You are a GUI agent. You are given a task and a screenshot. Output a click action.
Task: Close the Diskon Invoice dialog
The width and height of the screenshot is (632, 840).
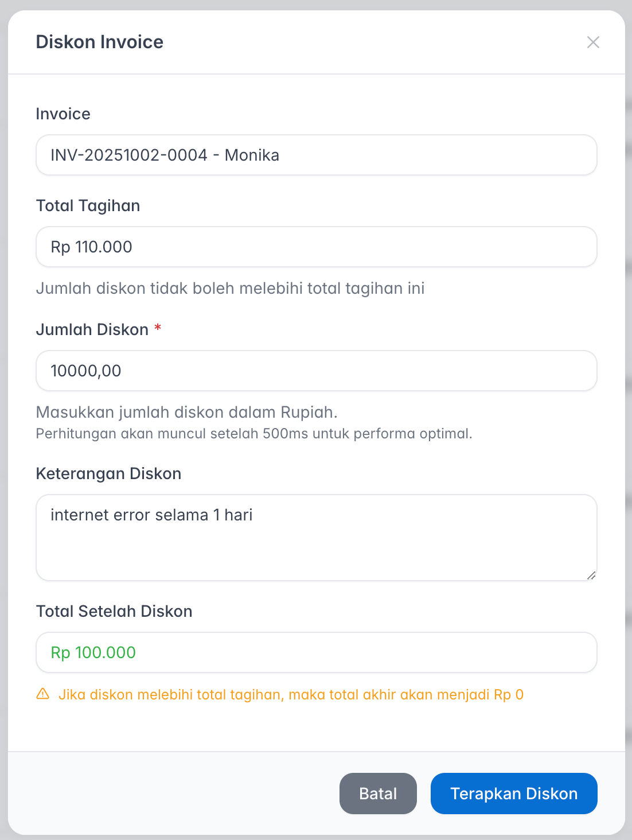click(x=593, y=42)
